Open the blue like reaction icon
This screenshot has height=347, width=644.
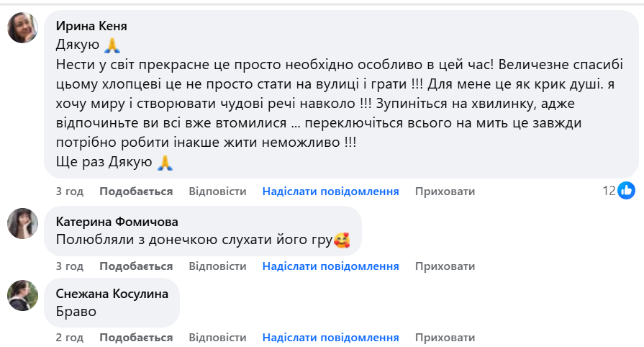click(627, 191)
